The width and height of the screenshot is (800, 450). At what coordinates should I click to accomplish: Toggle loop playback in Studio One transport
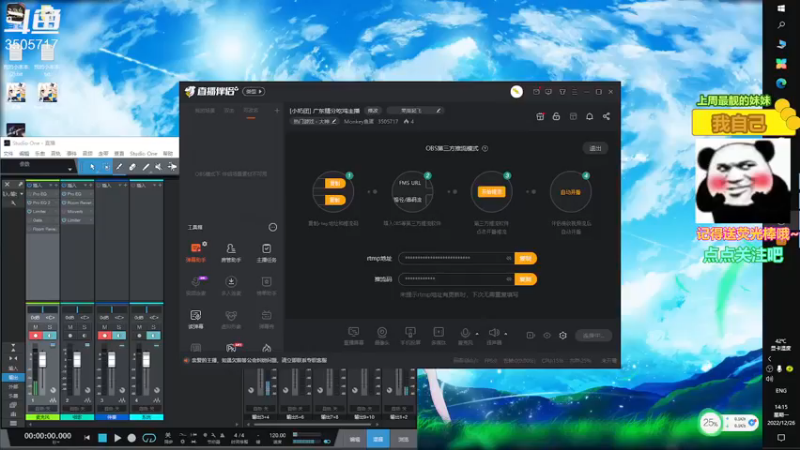(x=149, y=438)
